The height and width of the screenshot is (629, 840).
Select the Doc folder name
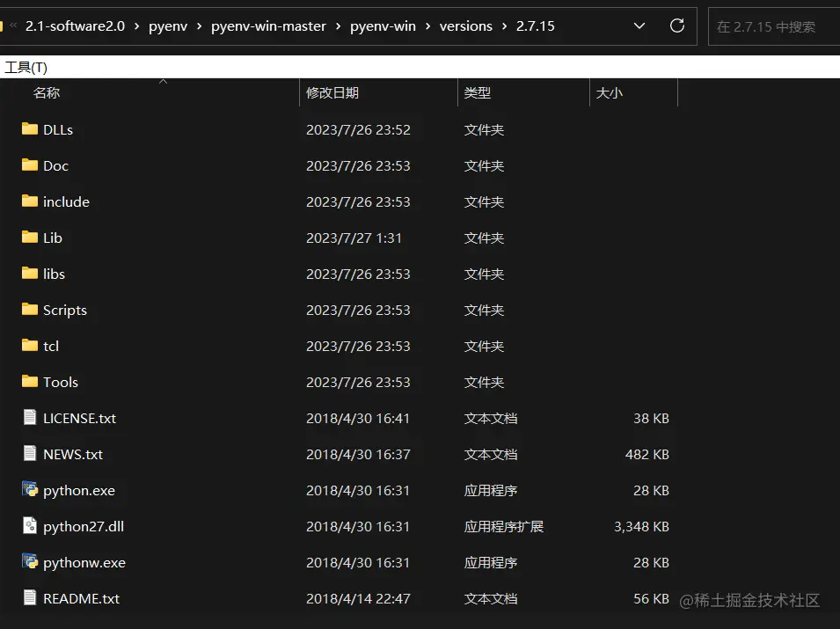click(55, 165)
